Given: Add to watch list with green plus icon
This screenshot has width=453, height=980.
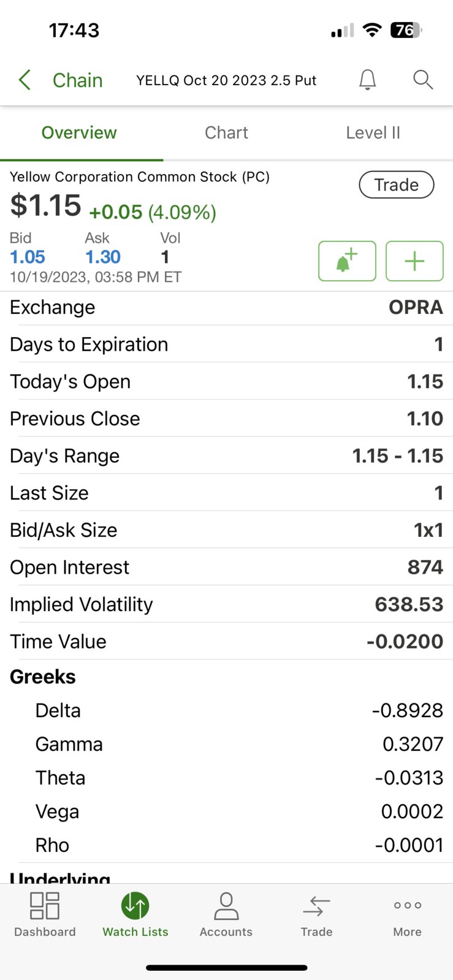Looking at the screenshot, I should coord(414,261).
